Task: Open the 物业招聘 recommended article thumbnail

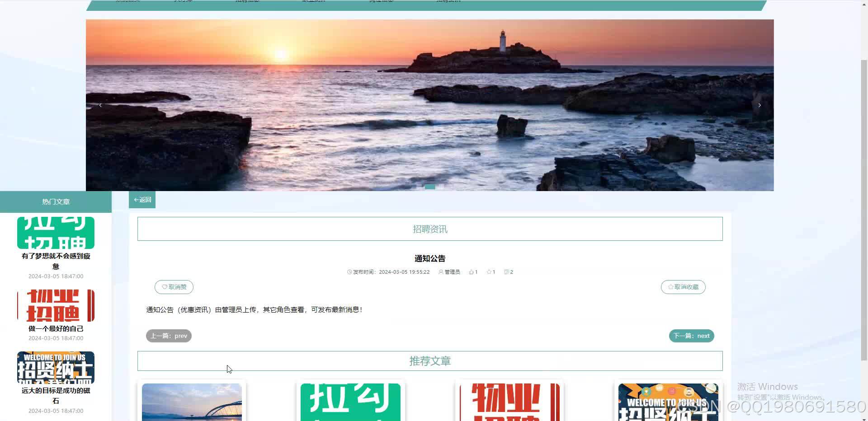Action: tap(509, 402)
